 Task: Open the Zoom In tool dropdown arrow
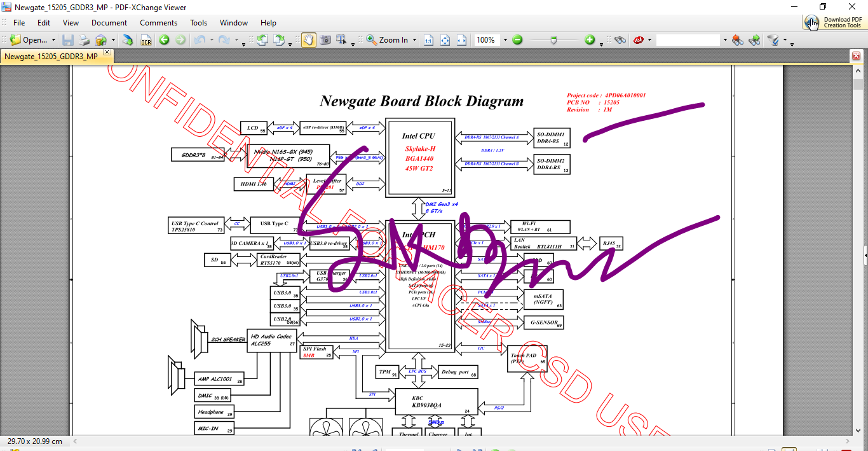click(414, 40)
